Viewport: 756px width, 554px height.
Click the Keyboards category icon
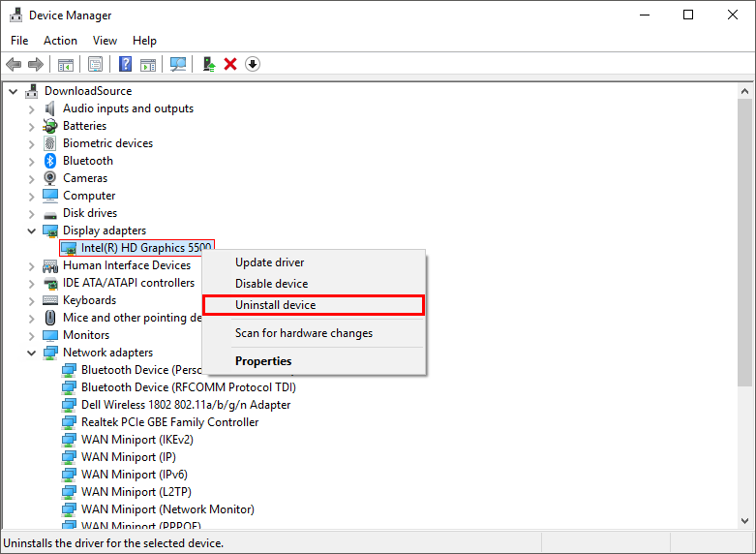click(50, 300)
